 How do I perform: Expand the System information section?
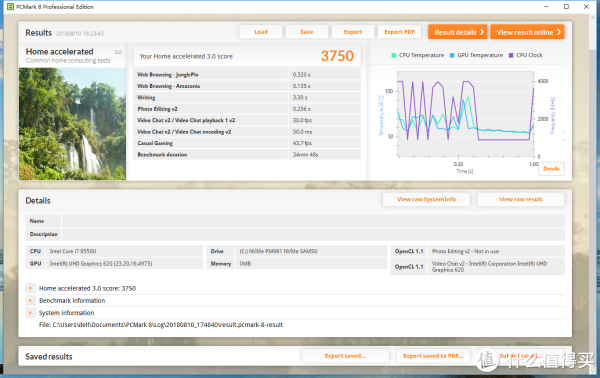(x=30, y=313)
